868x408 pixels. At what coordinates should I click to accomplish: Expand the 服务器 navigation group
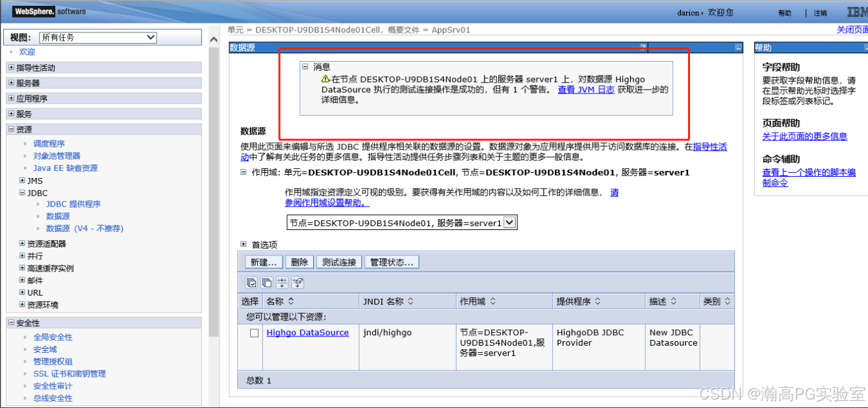point(11,83)
